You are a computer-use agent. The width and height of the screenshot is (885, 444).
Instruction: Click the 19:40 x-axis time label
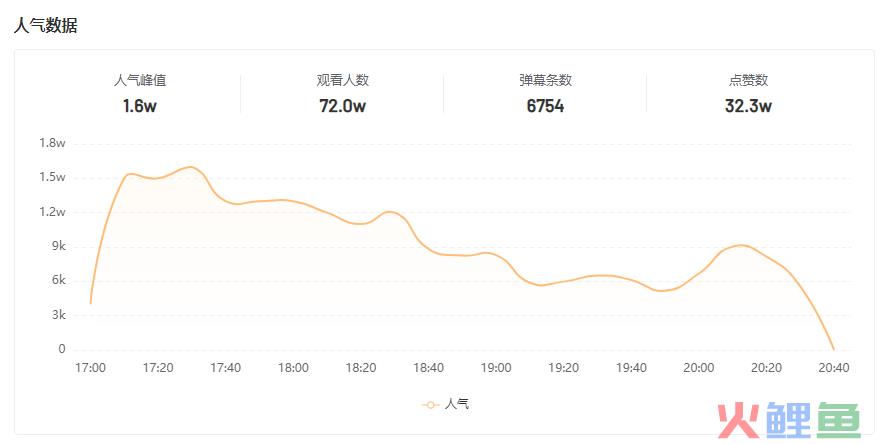[631, 368]
